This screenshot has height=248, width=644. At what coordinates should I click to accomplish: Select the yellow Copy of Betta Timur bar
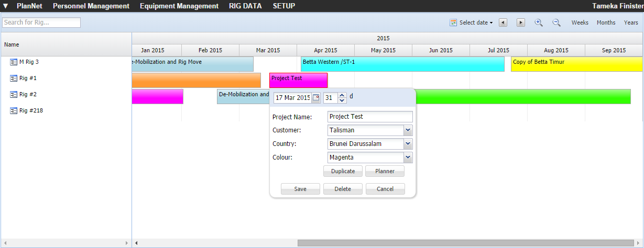tap(576, 64)
